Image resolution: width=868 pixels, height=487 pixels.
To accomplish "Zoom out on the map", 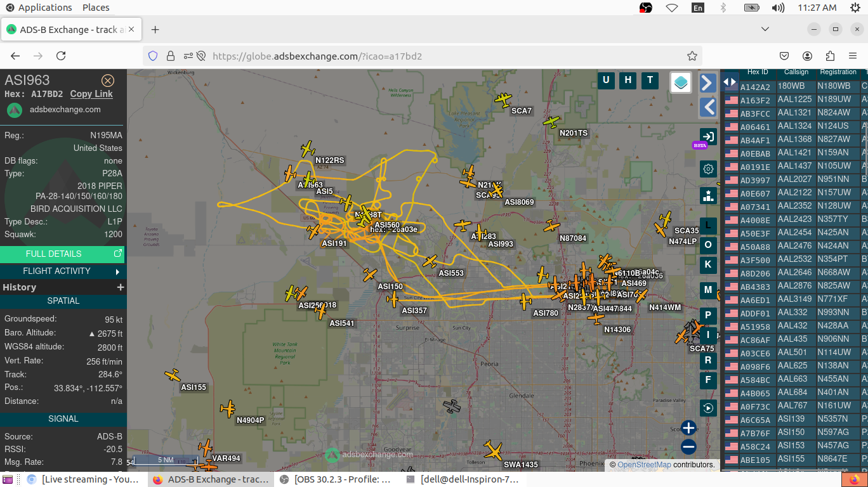I will pos(688,447).
